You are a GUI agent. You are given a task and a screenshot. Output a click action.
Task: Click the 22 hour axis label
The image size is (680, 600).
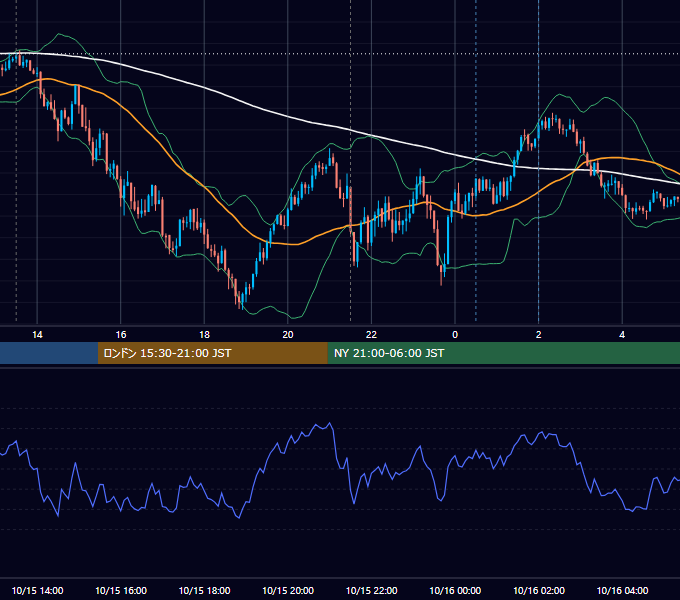tap(371, 335)
